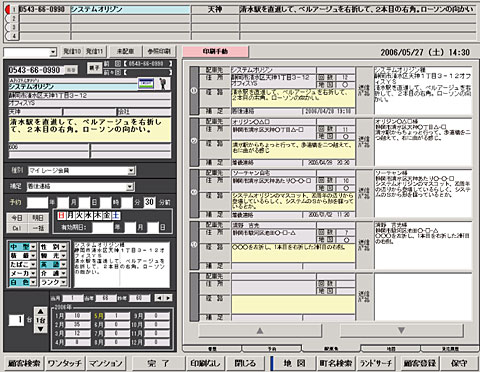Screen dimensions: 480x372
Task: Select row 2 radio button in the top list
Action: 8,18
